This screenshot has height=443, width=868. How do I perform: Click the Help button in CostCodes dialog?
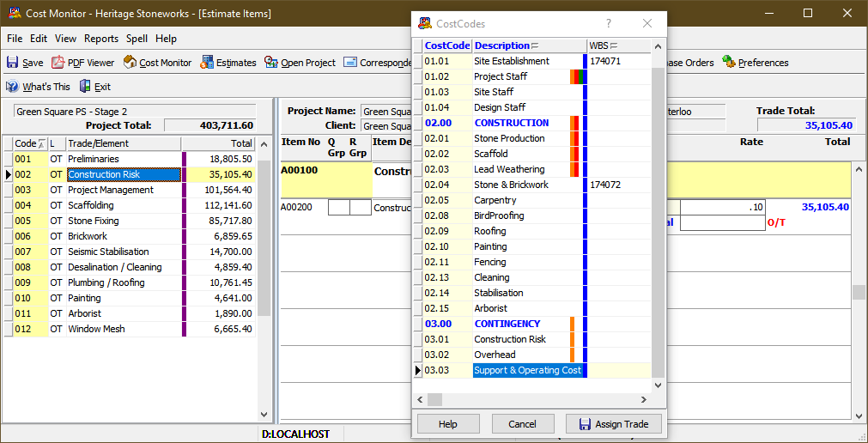coord(448,424)
